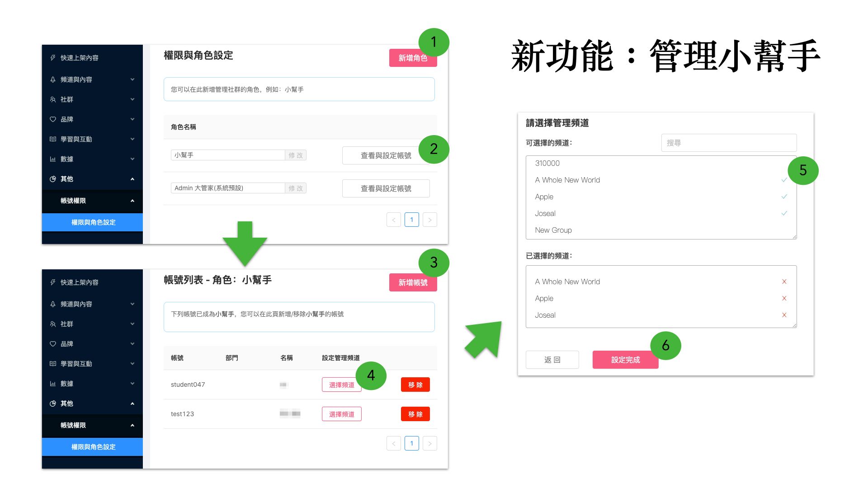Click the bar chart icon beside 數據 in bottom sidebar
The width and height of the screenshot is (868, 488).
[x=53, y=384]
